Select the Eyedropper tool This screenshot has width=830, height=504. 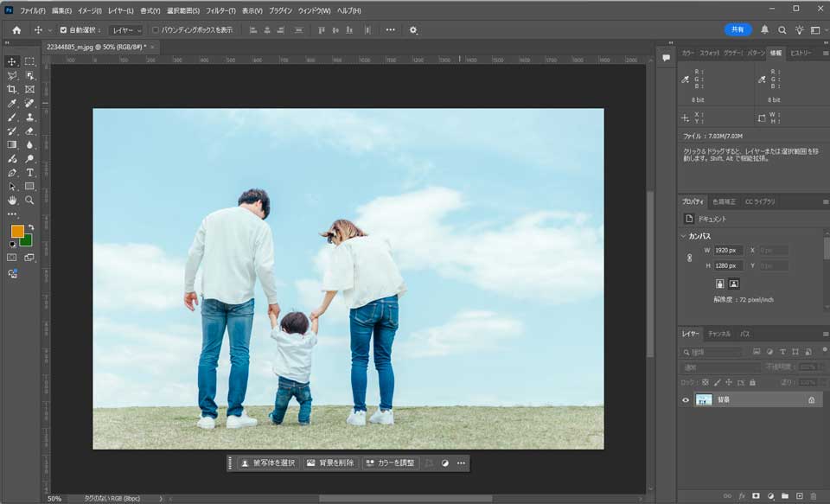[12, 103]
